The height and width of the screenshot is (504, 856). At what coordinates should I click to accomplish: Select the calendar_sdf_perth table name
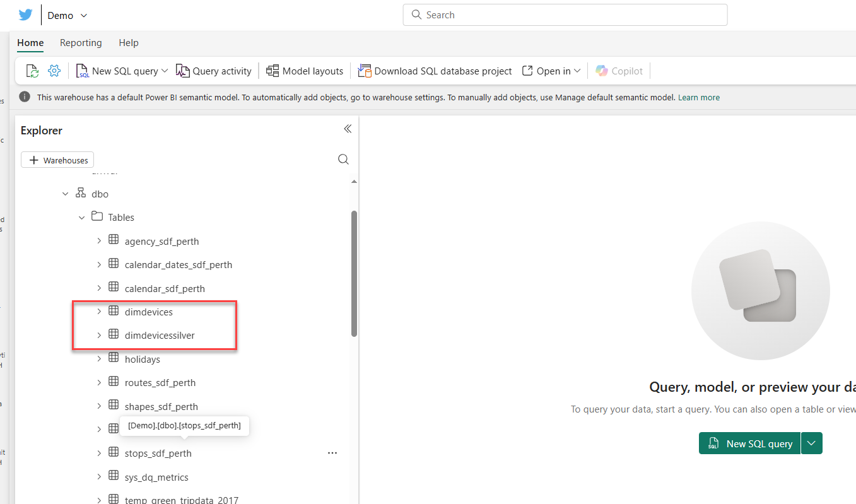coord(165,289)
